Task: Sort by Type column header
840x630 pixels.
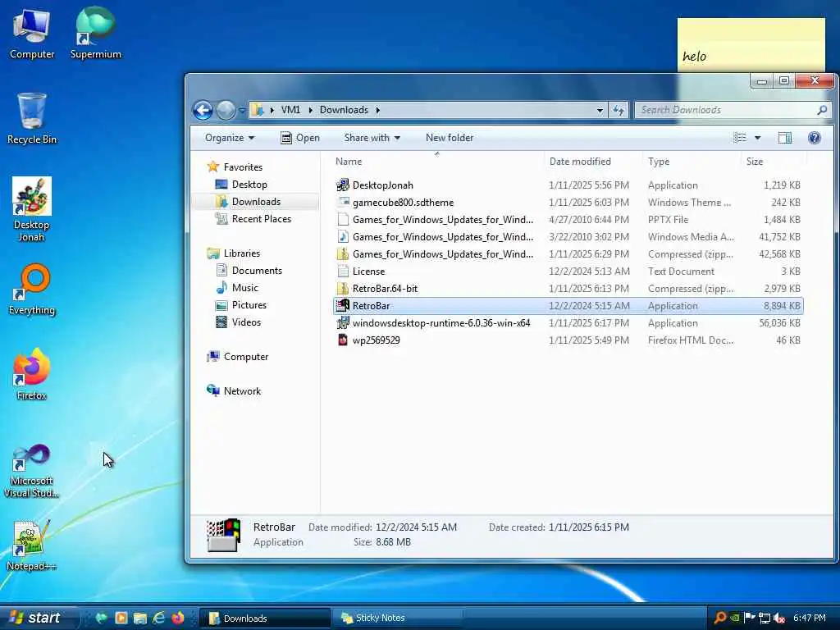Action: click(659, 162)
